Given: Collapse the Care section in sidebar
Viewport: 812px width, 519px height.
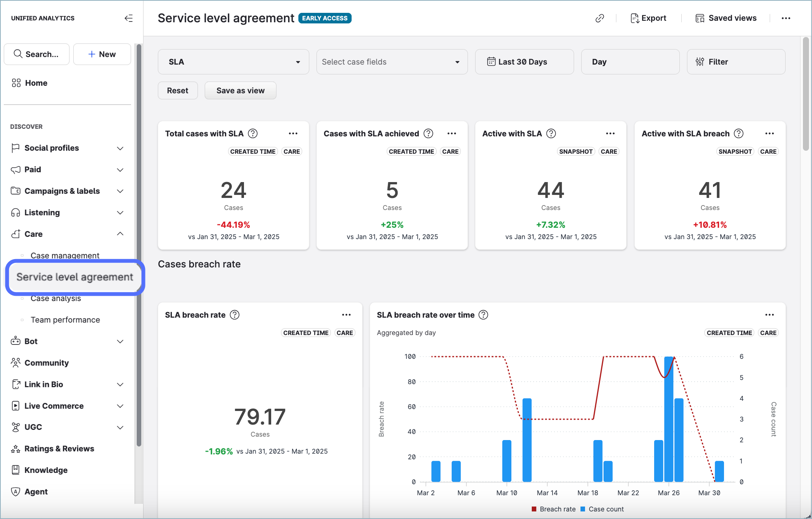Looking at the screenshot, I should [x=120, y=234].
